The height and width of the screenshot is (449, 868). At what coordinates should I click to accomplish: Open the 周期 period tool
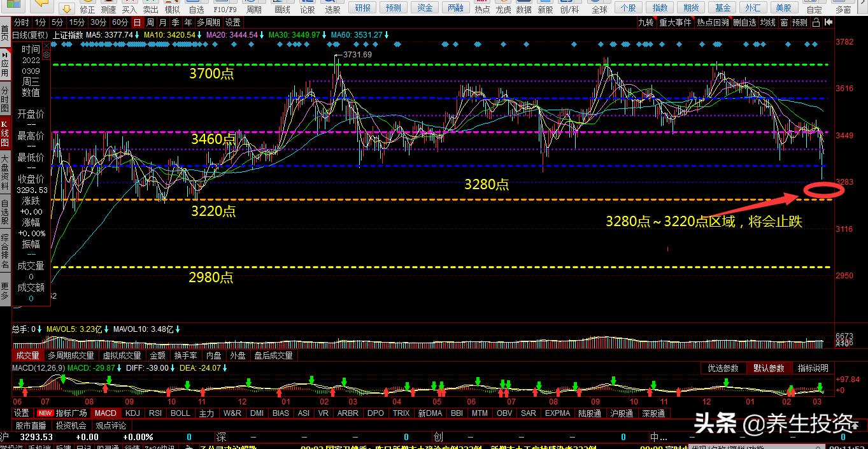pyautogui.click(x=253, y=7)
